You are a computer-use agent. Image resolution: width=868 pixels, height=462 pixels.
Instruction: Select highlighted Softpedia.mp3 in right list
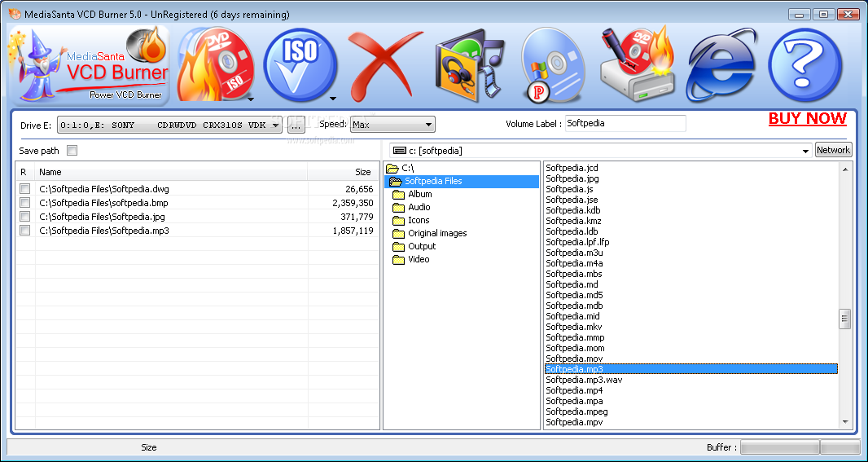[690, 369]
